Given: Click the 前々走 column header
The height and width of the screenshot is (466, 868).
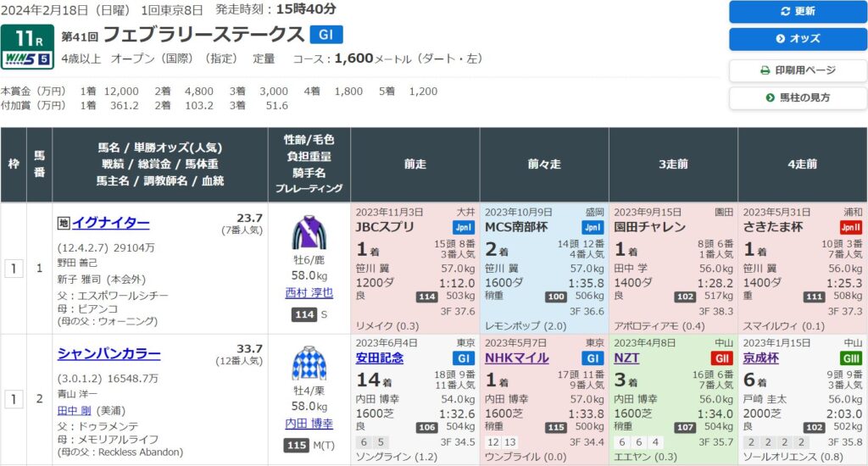Looking at the screenshot, I should pos(544,164).
